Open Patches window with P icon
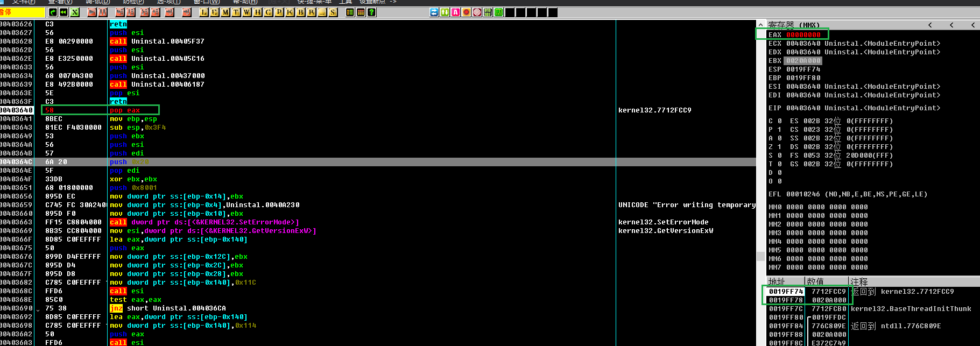The image size is (980, 346). pyautogui.click(x=279, y=12)
